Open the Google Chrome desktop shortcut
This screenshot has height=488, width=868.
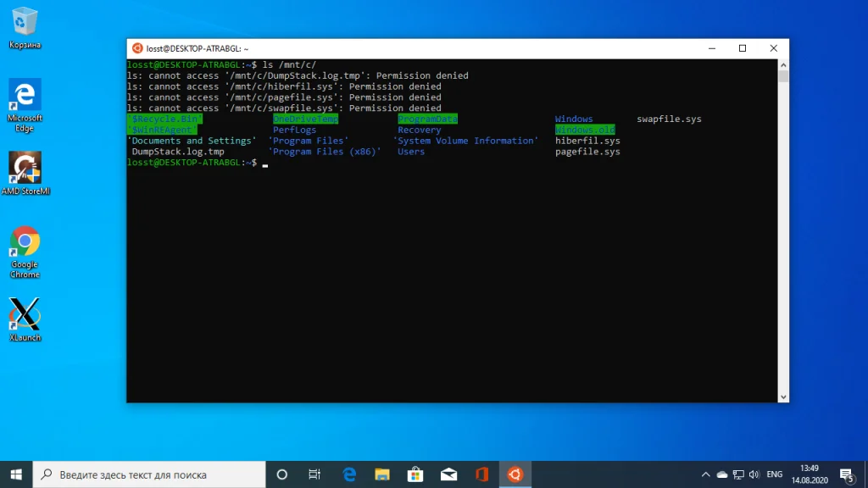[25, 242]
